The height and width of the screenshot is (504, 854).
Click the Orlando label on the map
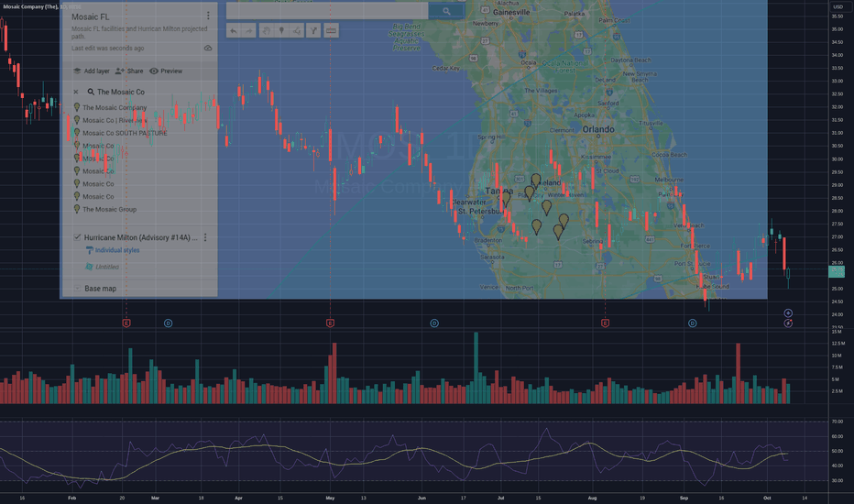598,129
